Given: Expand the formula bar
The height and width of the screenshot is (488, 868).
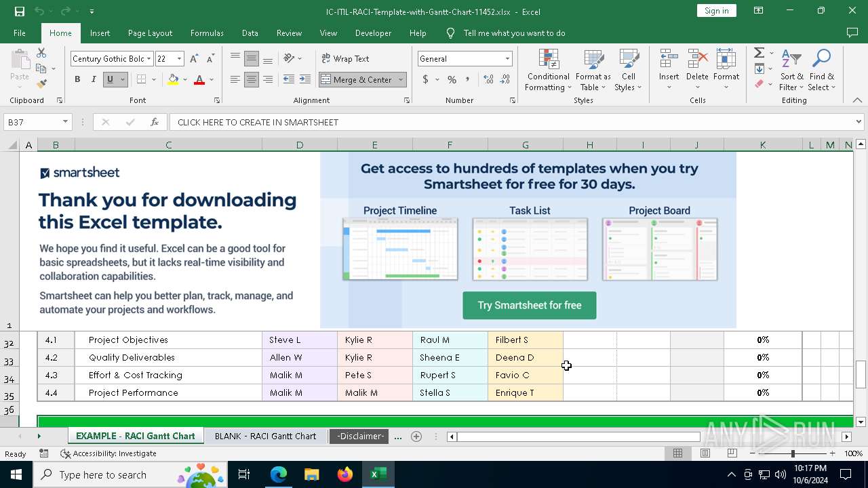Looking at the screenshot, I should coord(859,122).
